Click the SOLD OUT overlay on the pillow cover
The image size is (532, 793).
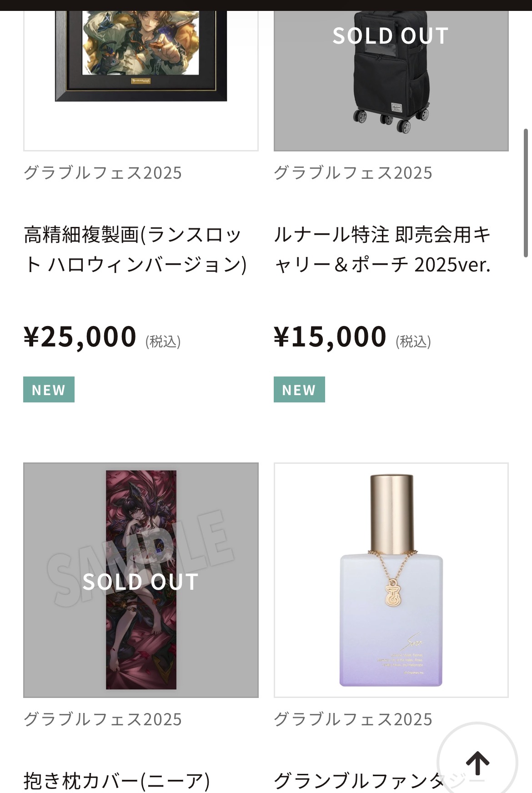coord(141,582)
